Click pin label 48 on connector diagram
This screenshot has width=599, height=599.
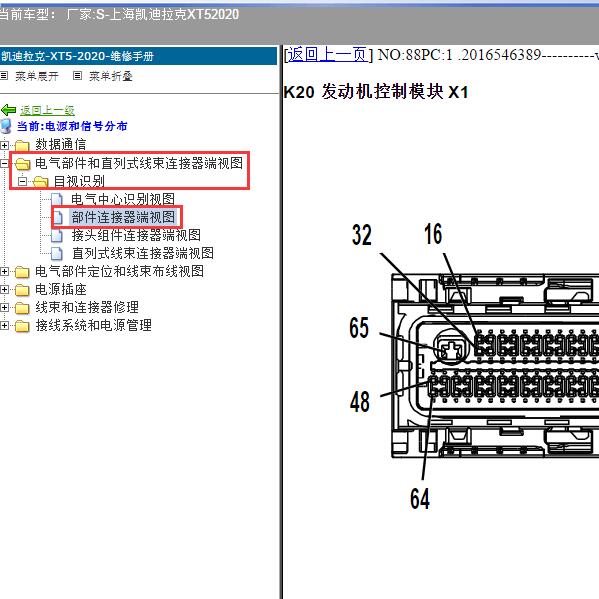(359, 401)
